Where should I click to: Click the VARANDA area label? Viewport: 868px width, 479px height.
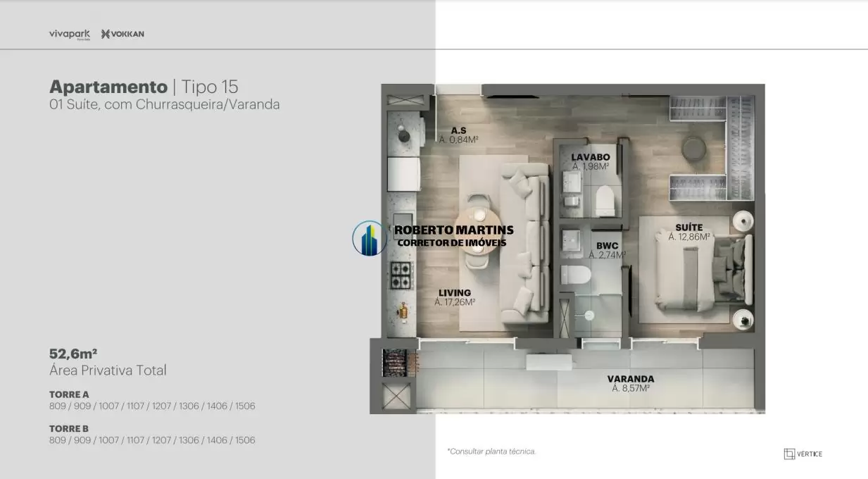630,379
